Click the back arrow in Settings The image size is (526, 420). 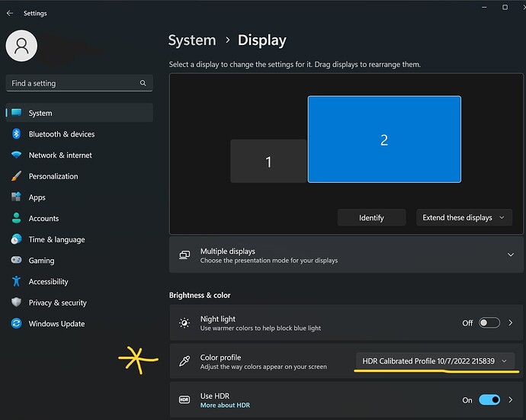(x=10, y=13)
